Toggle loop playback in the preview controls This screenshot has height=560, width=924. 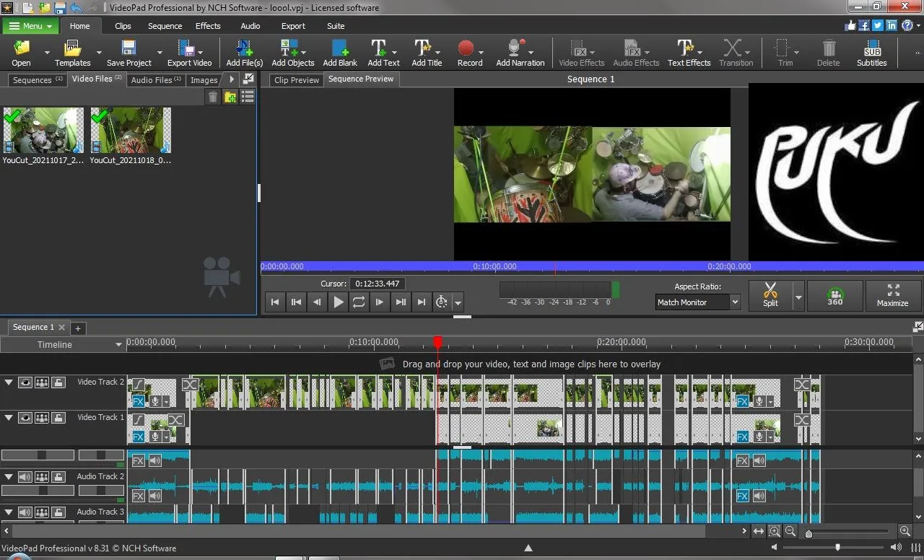pos(359,302)
